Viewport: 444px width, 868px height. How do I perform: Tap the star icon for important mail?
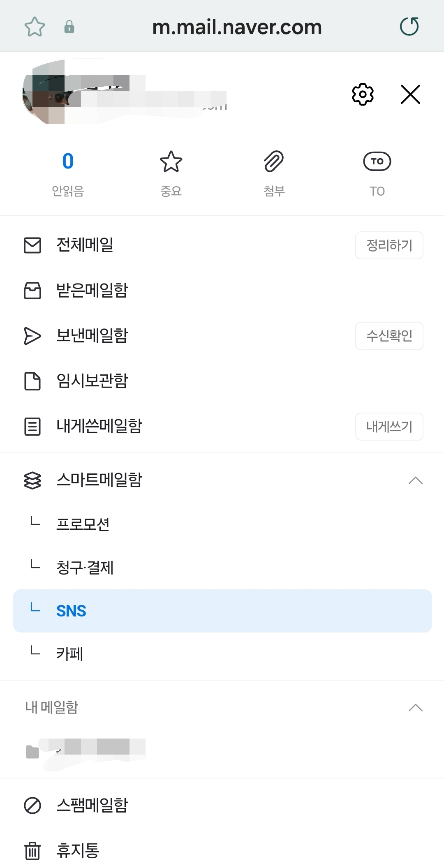coord(171,162)
